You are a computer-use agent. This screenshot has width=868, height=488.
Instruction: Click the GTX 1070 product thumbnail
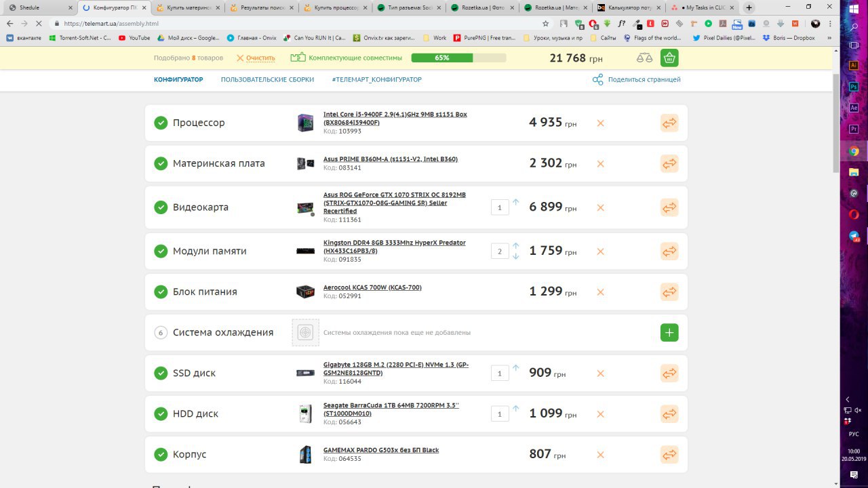tap(305, 207)
